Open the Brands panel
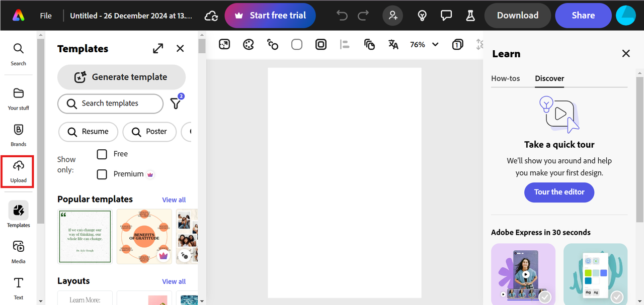Image resolution: width=644 pixels, height=305 pixels. click(19, 135)
